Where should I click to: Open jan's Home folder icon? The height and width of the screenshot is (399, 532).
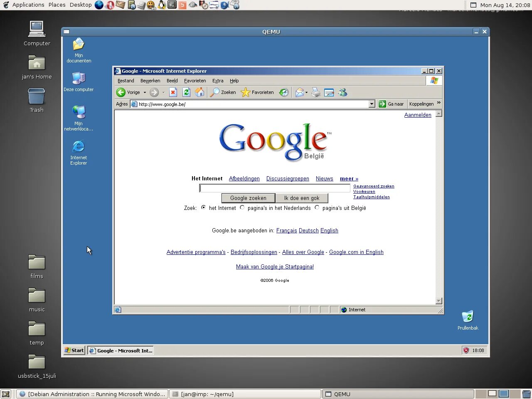coord(37,67)
